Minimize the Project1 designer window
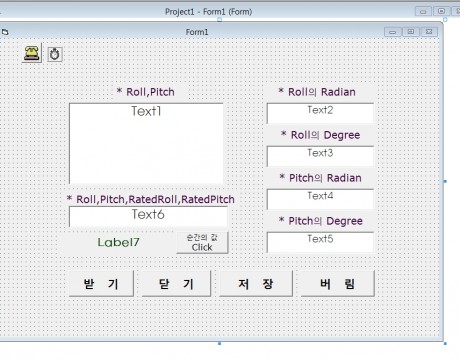This screenshot has height=360, width=460. 423,11
